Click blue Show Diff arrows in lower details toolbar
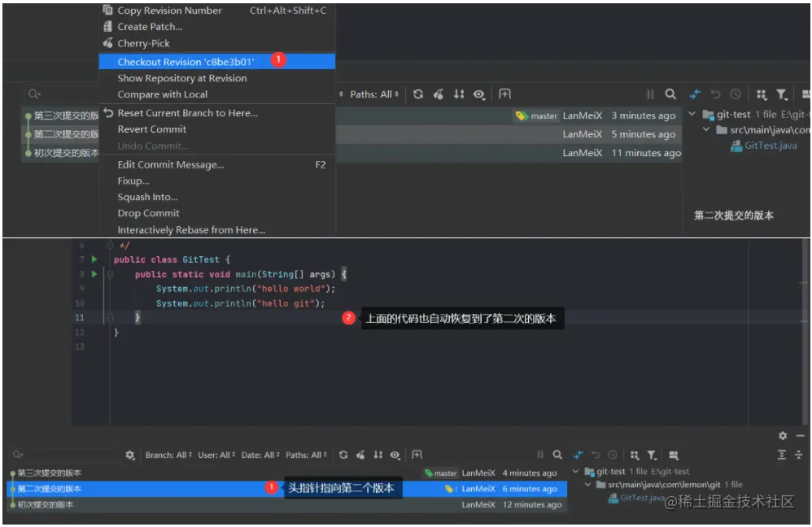The height and width of the screenshot is (527, 812). tap(578, 455)
